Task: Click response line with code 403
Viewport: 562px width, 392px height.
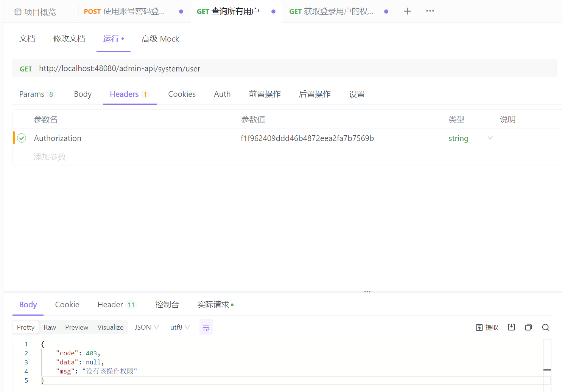Action: pos(78,353)
